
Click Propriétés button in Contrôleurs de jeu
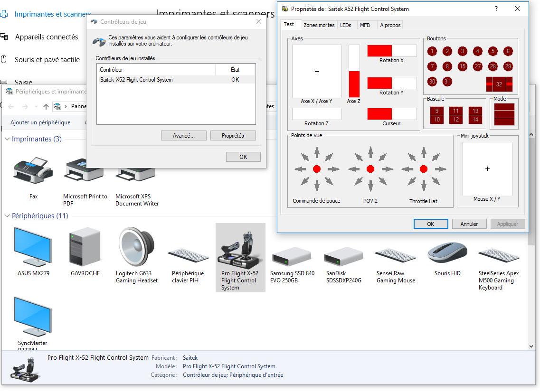(x=233, y=136)
